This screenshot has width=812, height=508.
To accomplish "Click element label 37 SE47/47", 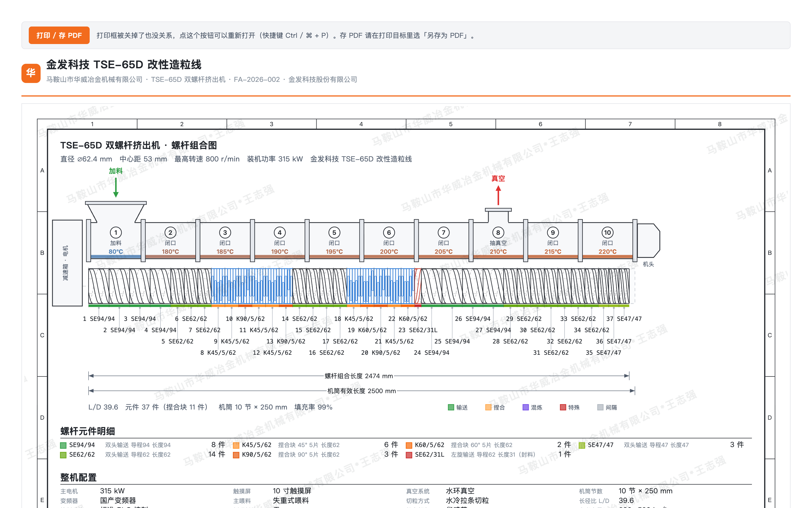I will (x=624, y=319).
